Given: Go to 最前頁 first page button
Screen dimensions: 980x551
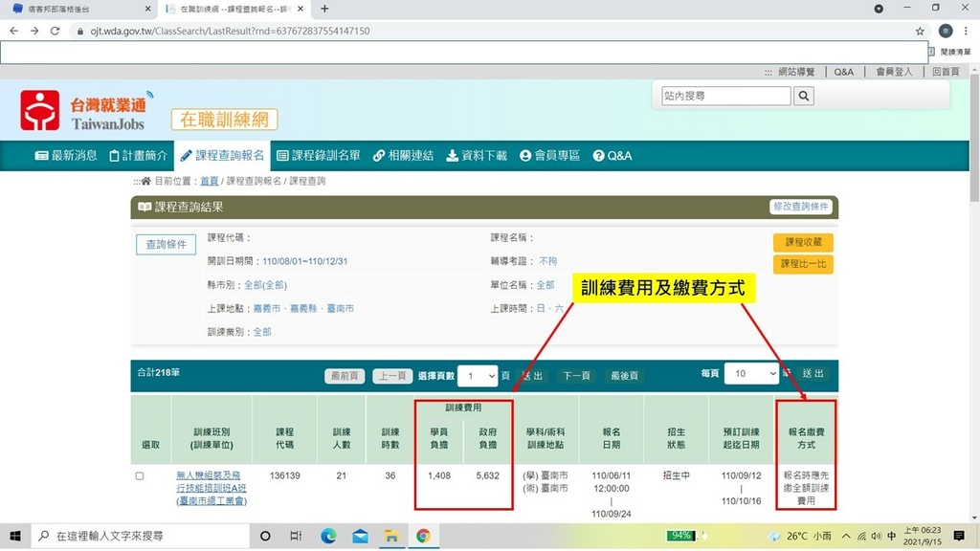Looking at the screenshot, I should 345,376.
